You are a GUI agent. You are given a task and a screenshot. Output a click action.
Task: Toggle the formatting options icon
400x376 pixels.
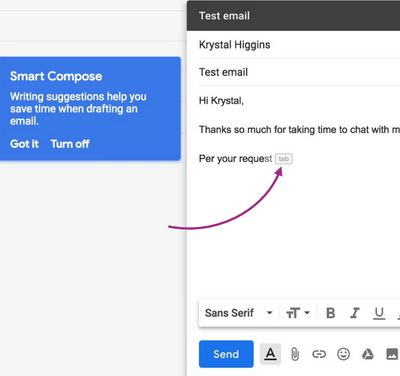click(270, 354)
